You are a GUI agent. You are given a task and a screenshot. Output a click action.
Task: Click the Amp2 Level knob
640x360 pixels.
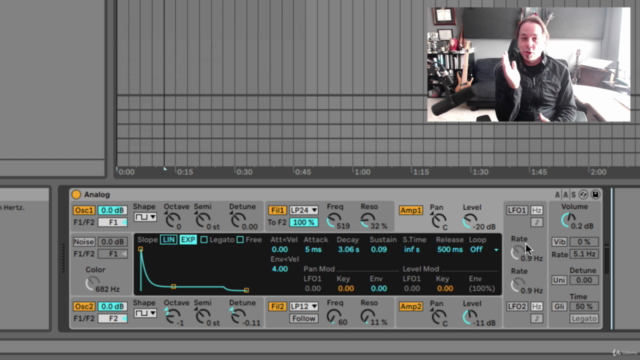469,317
